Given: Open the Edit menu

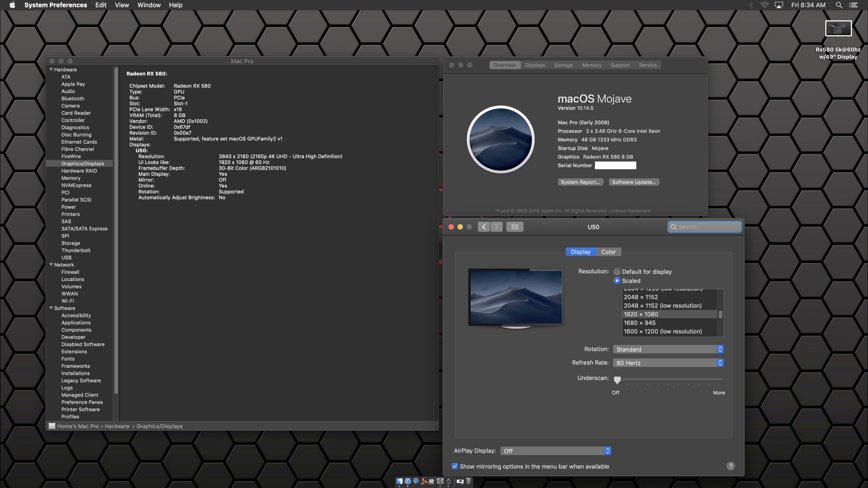Looking at the screenshot, I should (101, 5).
